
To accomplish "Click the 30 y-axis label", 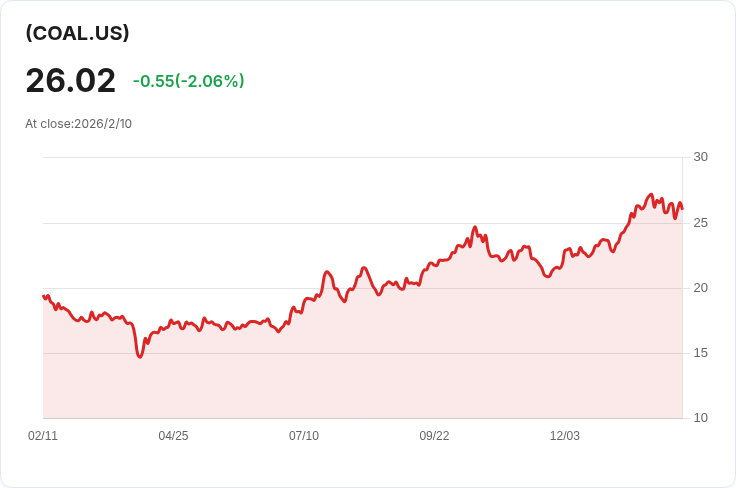I will (700, 157).
